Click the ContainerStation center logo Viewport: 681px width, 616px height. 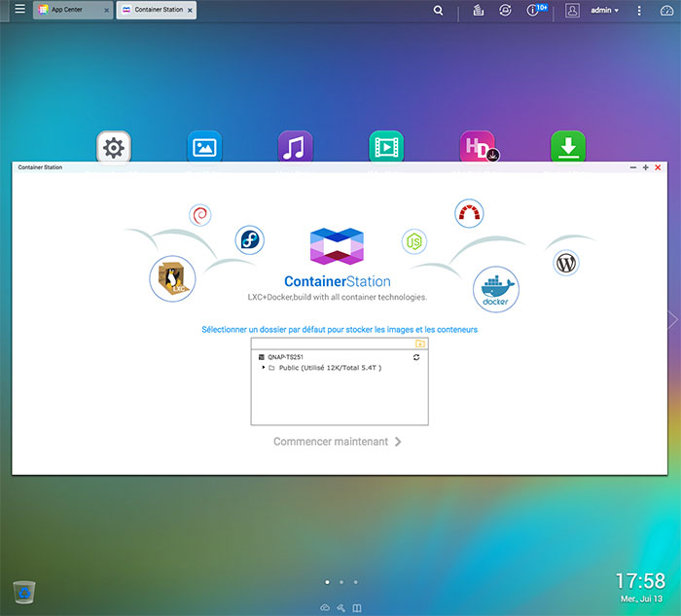pyautogui.click(x=337, y=246)
